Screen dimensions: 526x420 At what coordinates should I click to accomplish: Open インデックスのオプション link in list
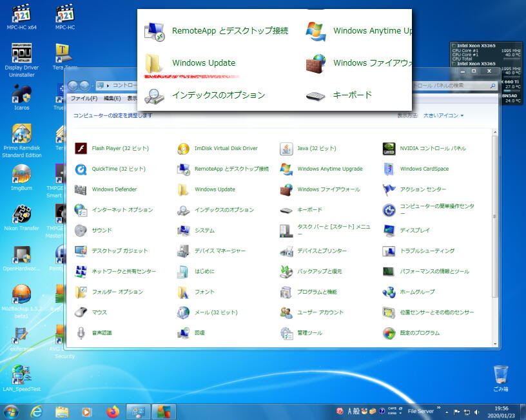(x=224, y=210)
